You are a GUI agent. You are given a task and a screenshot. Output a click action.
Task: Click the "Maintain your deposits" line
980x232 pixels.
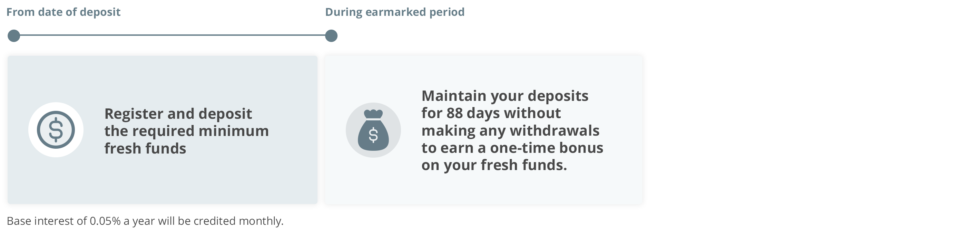tap(504, 96)
